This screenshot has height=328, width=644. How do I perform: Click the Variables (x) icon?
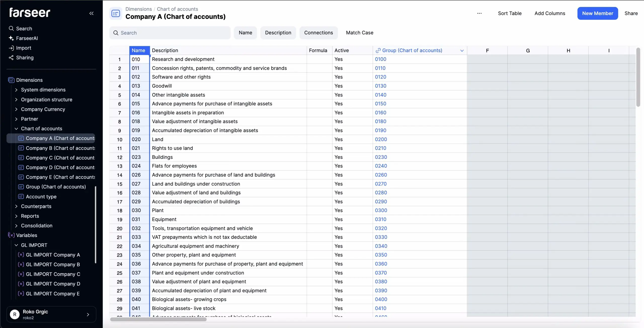(11, 235)
